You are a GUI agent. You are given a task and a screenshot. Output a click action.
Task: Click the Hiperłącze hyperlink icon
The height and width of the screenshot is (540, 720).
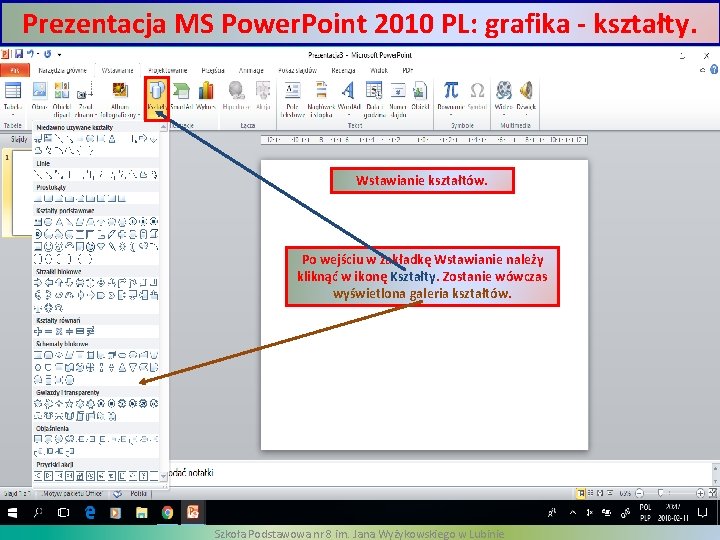click(236, 90)
